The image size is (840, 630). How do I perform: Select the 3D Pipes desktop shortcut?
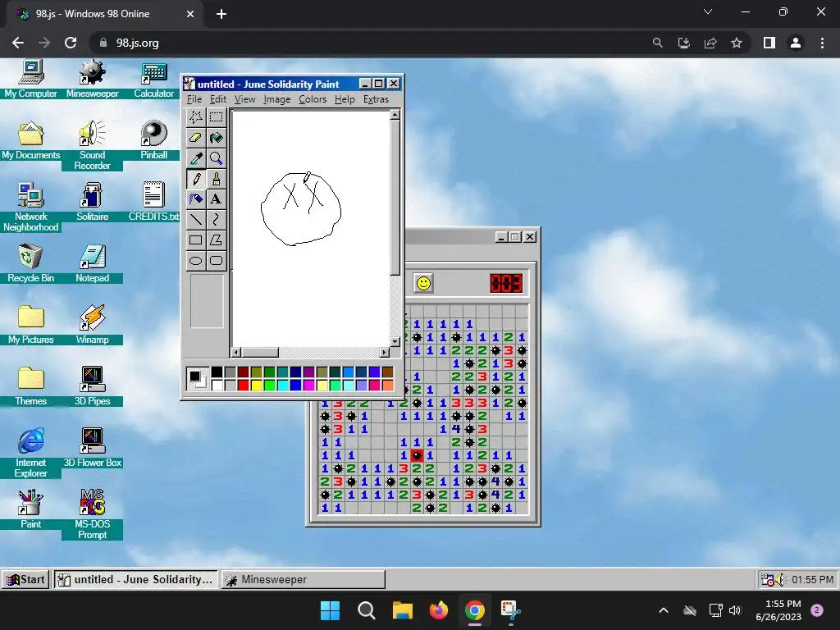[x=92, y=386]
